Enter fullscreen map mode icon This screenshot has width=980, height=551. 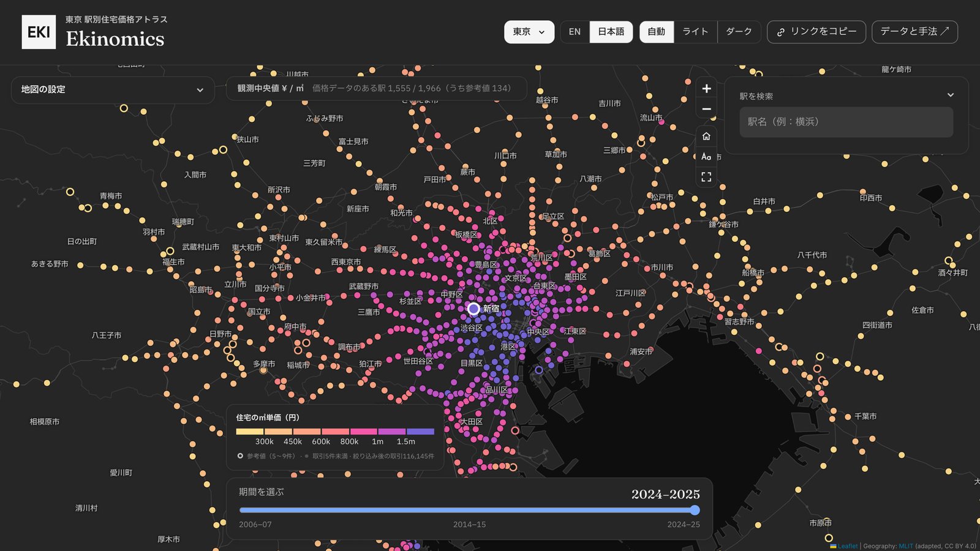[706, 177]
